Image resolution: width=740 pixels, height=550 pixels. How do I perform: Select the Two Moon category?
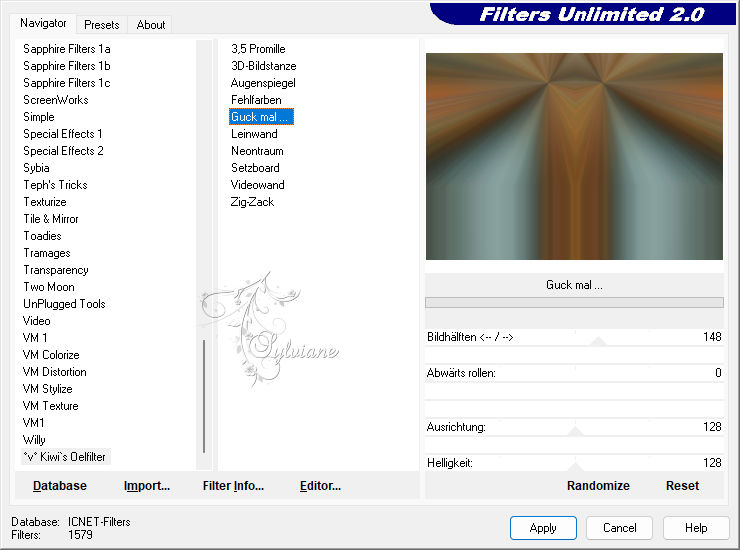point(49,287)
